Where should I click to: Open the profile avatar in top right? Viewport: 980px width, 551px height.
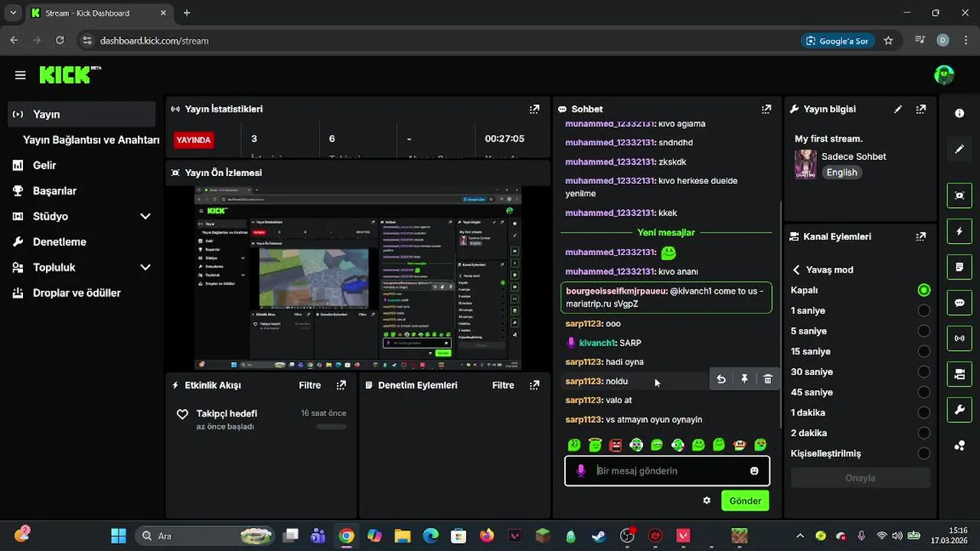(x=943, y=74)
